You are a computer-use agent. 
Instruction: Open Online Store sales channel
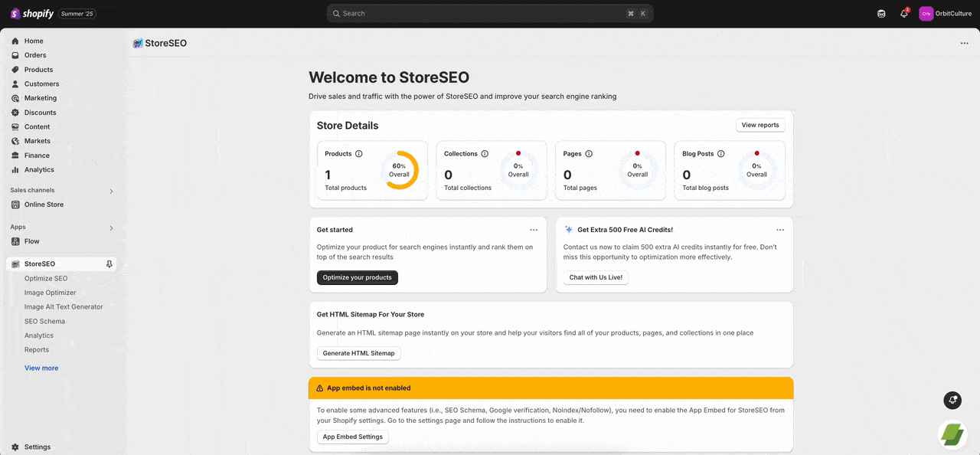44,205
